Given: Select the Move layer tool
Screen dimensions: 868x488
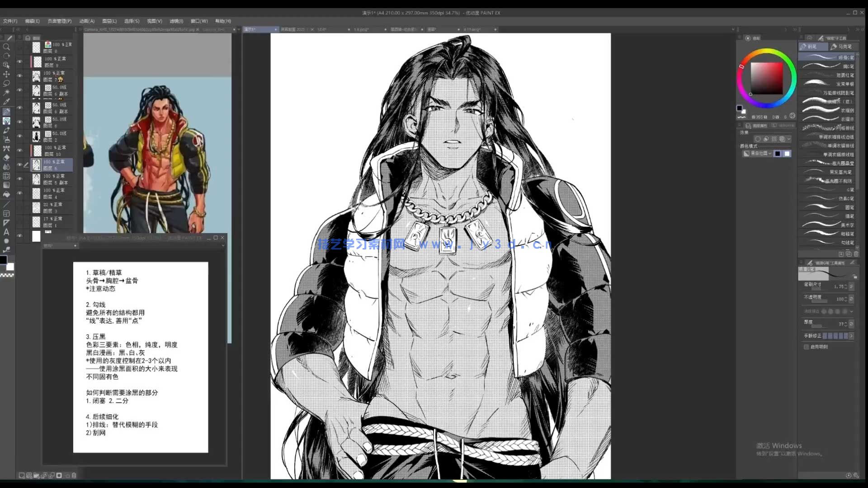Looking at the screenshot, I should tap(6, 74).
